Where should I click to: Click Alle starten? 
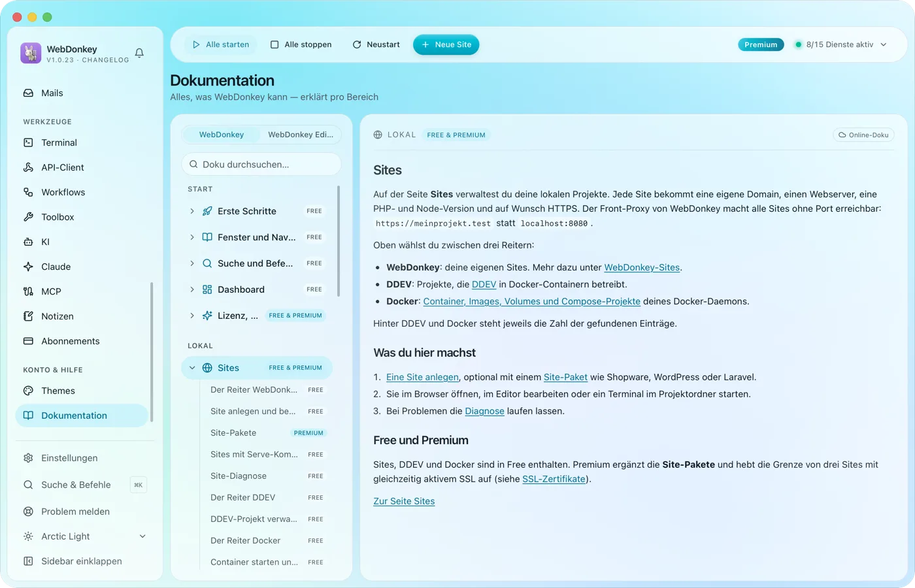click(x=221, y=44)
